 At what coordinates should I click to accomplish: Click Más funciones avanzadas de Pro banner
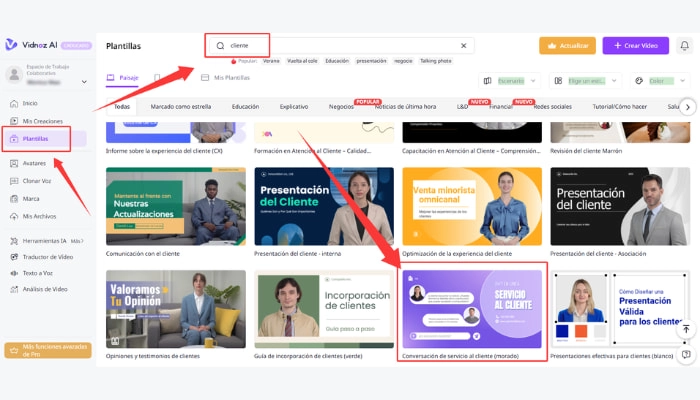click(x=48, y=350)
